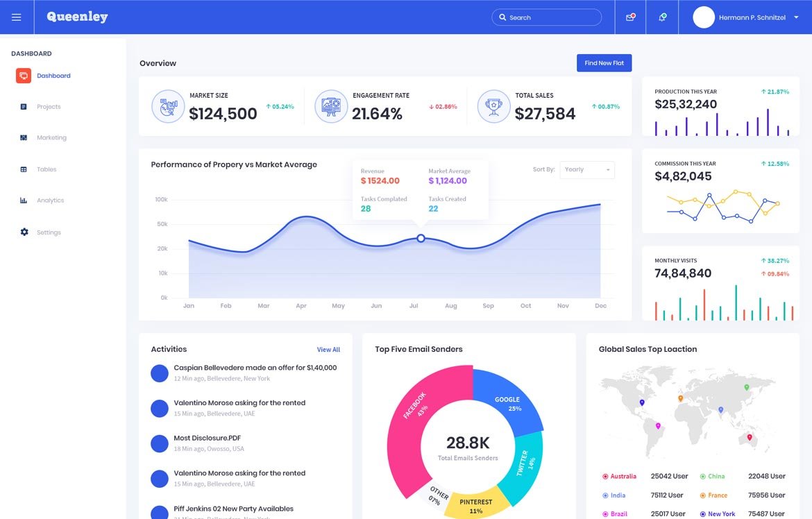This screenshot has width=812, height=519.
Task: Click the Market Size circular icon
Action: click(168, 106)
